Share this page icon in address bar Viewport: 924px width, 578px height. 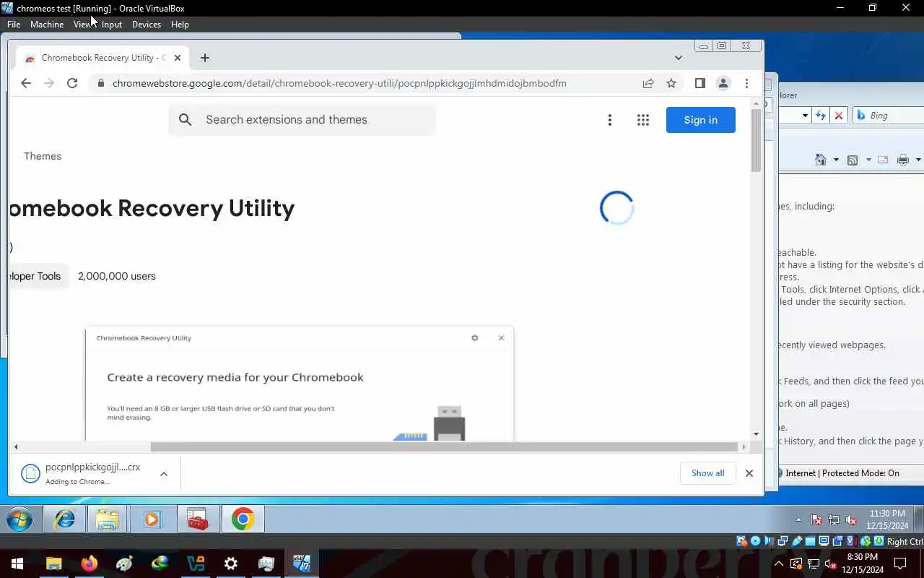point(648,83)
